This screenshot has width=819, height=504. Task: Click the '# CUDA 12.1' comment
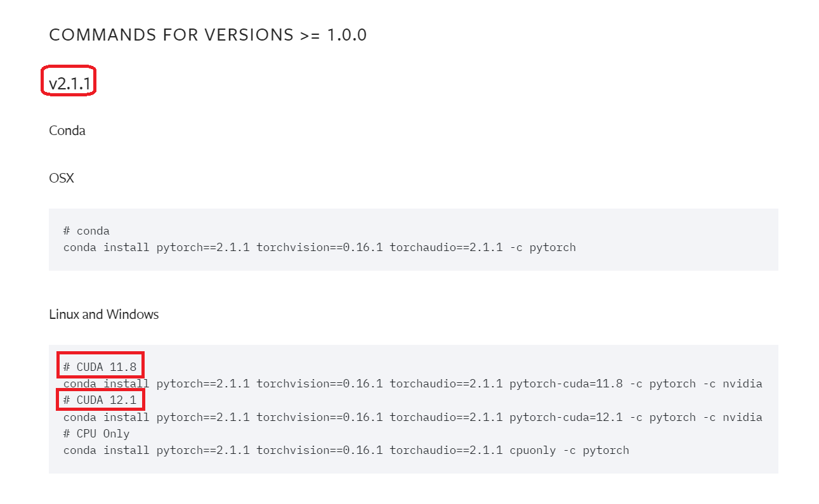(x=100, y=400)
